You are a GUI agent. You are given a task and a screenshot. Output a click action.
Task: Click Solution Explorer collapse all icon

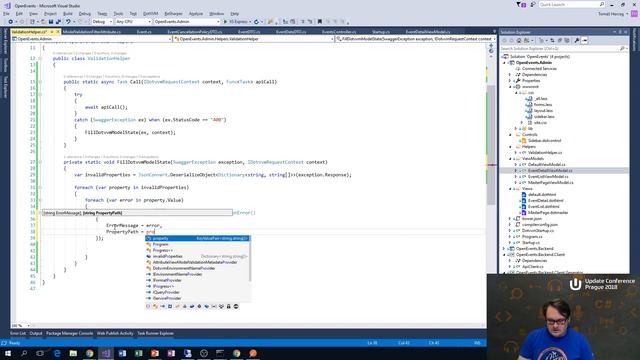[560, 40]
